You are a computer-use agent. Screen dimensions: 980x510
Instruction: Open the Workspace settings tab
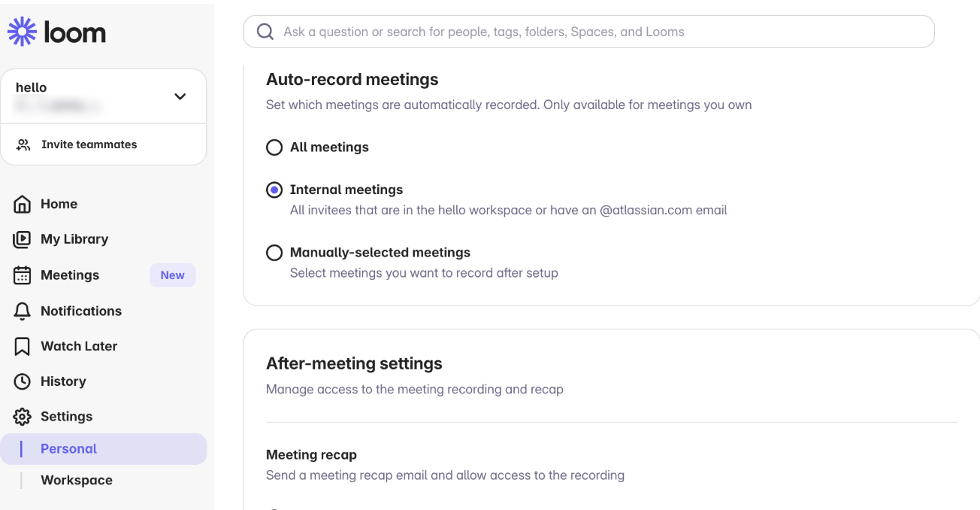[77, 481]
